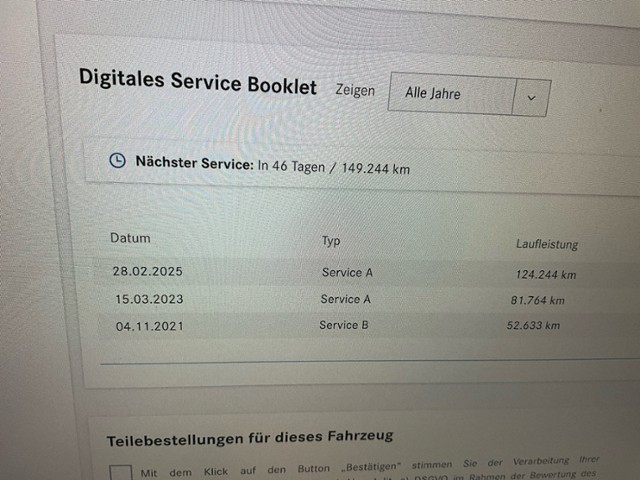The height and width of the screenshot is (480, 640).
Task: Open Service A from the 15.03.2023 row
Action: 345,299
